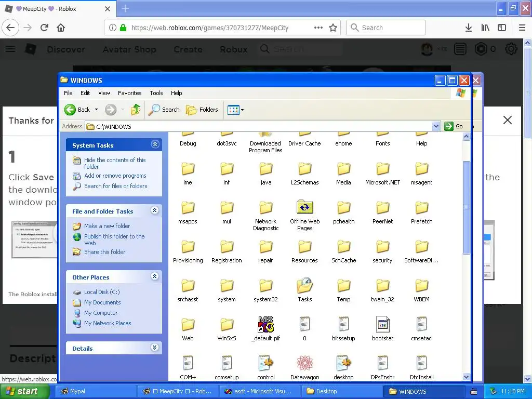Screen dimensions: 532x399
Task: Select the java folder
Action: click(x=265, y=169)
